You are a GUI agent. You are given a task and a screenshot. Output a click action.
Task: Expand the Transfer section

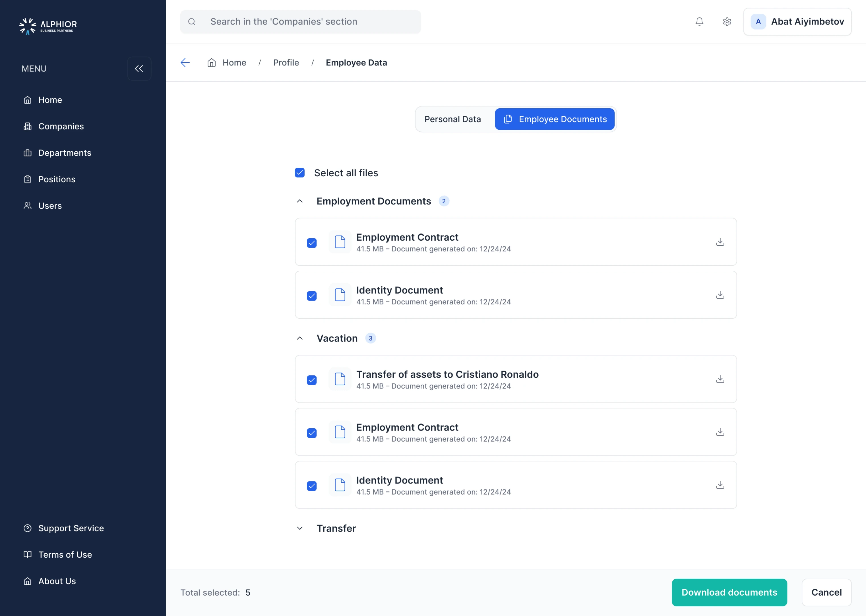pyautogui.click(x=300, y=528)
